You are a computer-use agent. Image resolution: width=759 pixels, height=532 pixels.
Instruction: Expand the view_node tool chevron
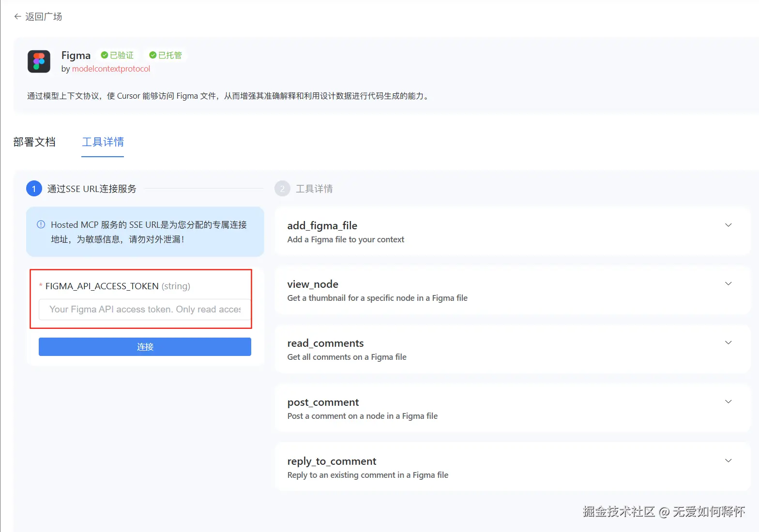tap(728, 283)
